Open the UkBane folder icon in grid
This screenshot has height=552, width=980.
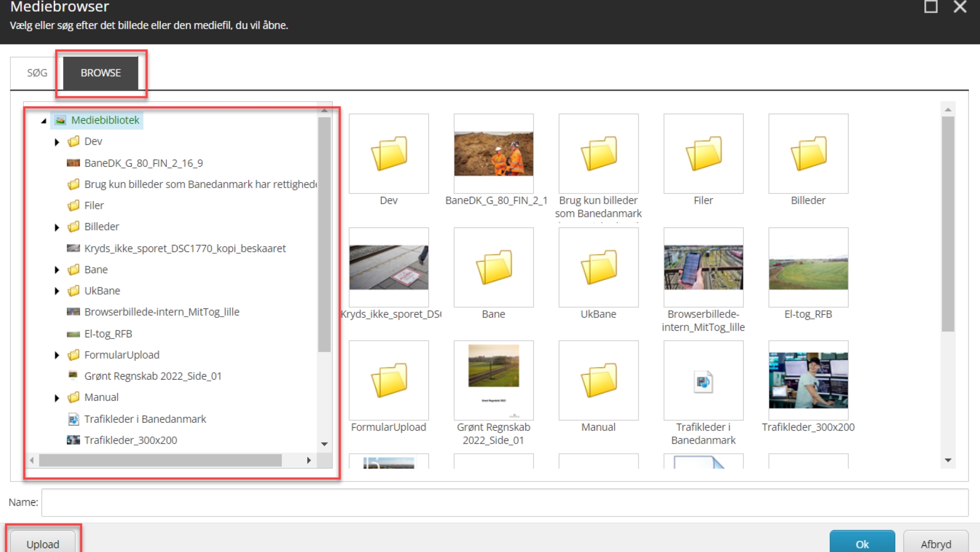click(x=598, y=267)
